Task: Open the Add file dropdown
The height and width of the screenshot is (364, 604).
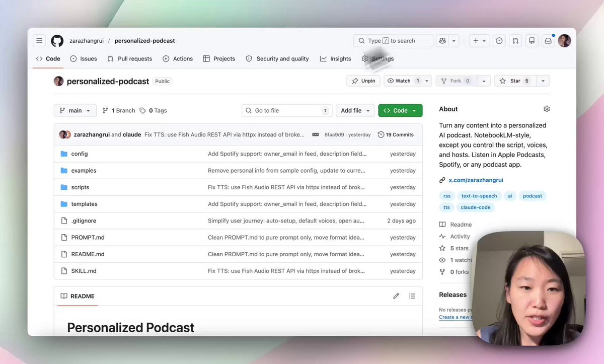Action: [355, 111]
